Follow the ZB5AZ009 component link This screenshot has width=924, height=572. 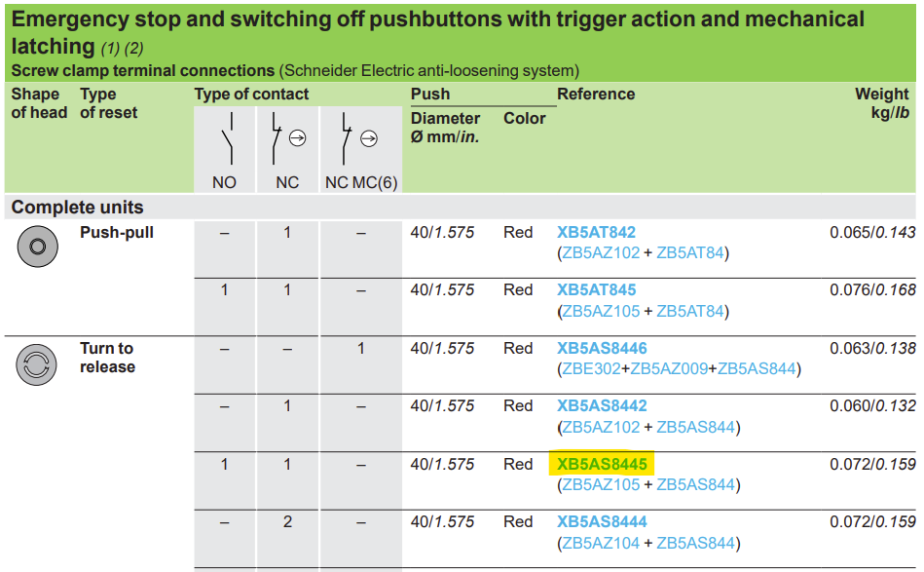pyautogui.click(x=669, y=369)
